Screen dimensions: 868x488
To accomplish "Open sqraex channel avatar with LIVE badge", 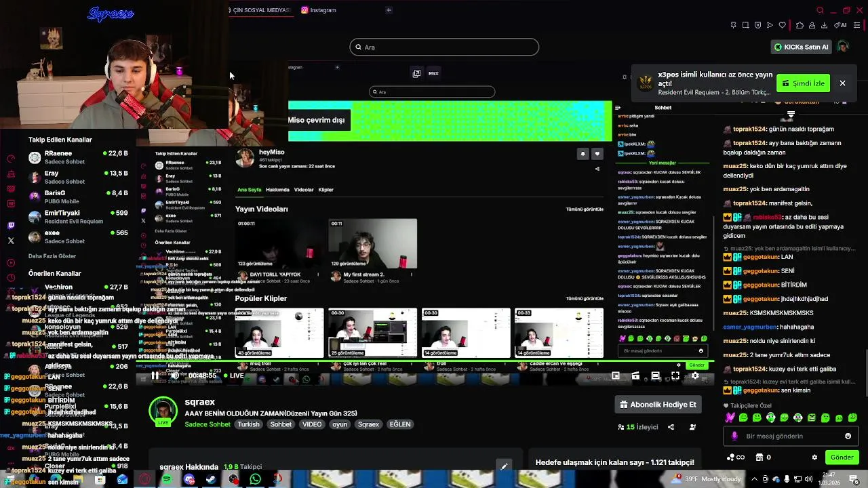I will click(x=163, y=411).
